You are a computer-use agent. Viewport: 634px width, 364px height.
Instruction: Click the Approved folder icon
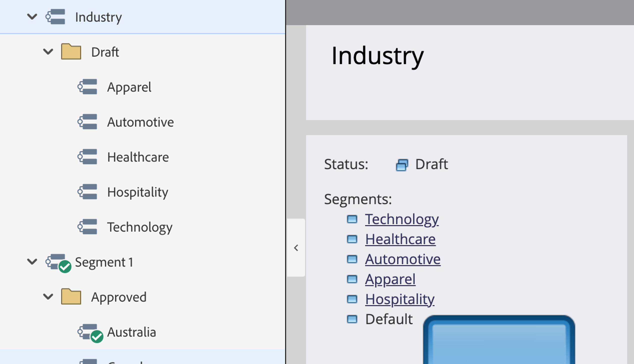[71, 296]
